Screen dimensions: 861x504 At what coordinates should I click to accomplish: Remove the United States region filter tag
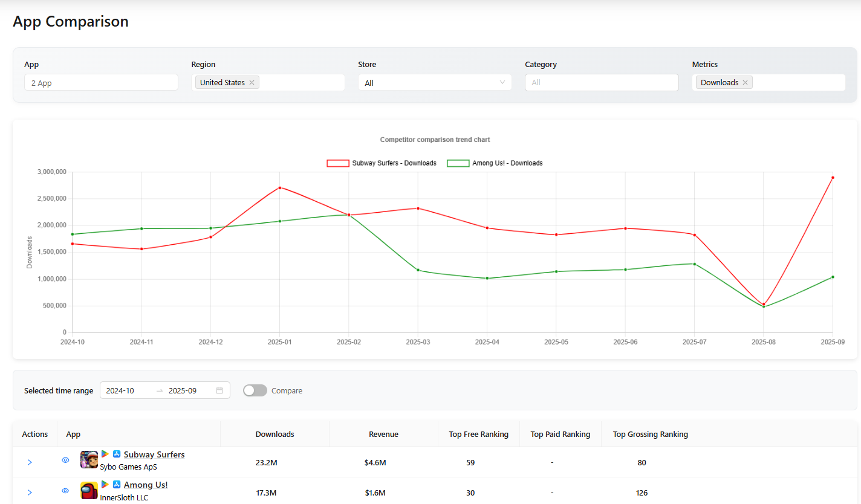(252, 82)
